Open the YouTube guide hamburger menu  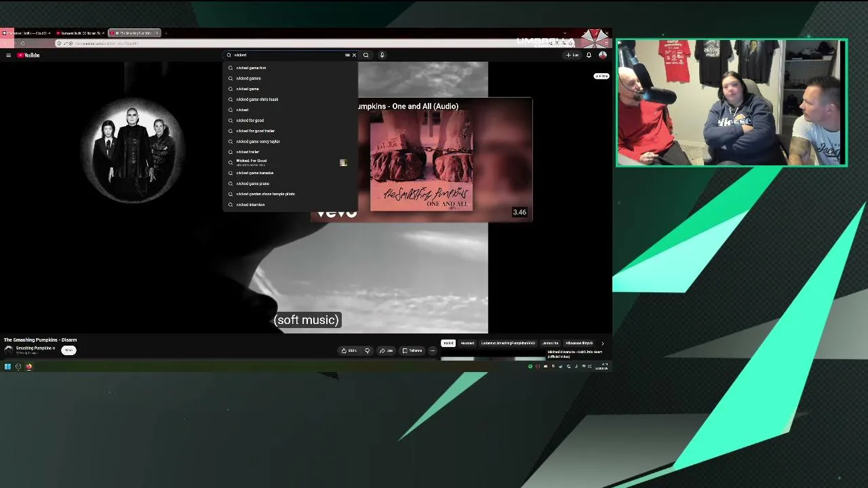[8, 55]
